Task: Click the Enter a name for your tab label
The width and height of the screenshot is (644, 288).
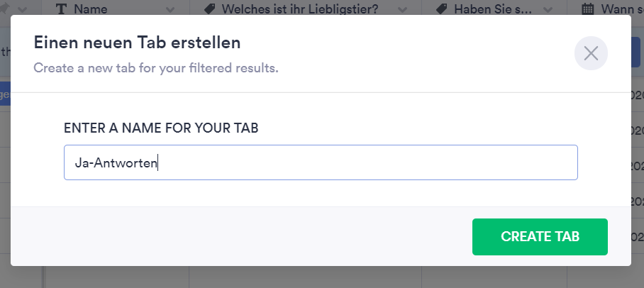Action: tap(161, 128)
